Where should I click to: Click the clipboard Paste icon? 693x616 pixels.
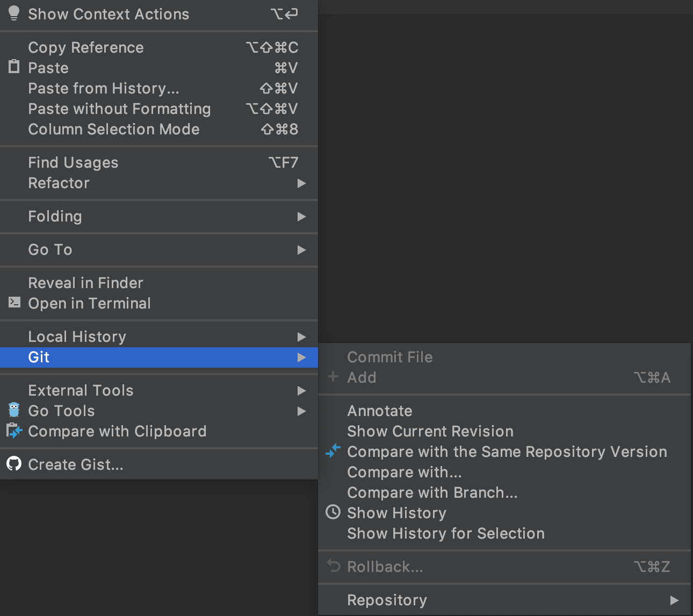pyautogui.click(x=14, y=67)
